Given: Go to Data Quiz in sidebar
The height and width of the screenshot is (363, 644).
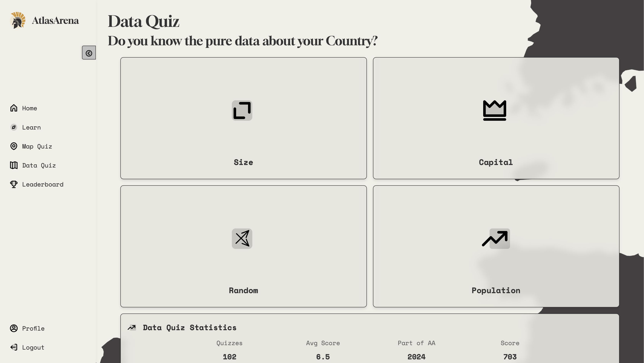Looking at the screenshot, I should point(39,165).
